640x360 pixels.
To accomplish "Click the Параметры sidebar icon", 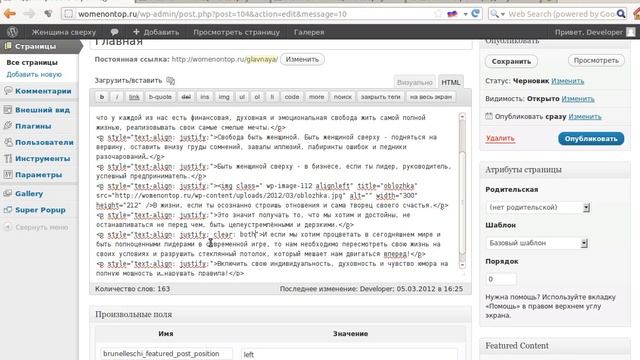I will [8, 175].
